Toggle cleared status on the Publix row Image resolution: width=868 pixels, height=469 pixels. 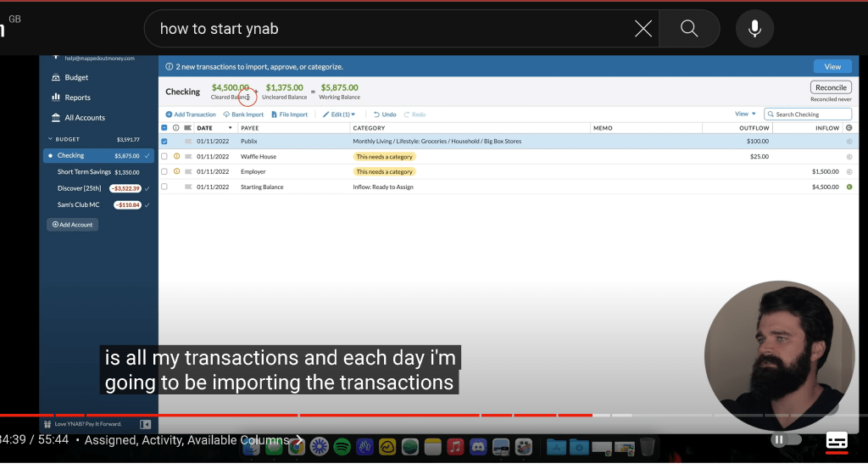click(849, 141)
